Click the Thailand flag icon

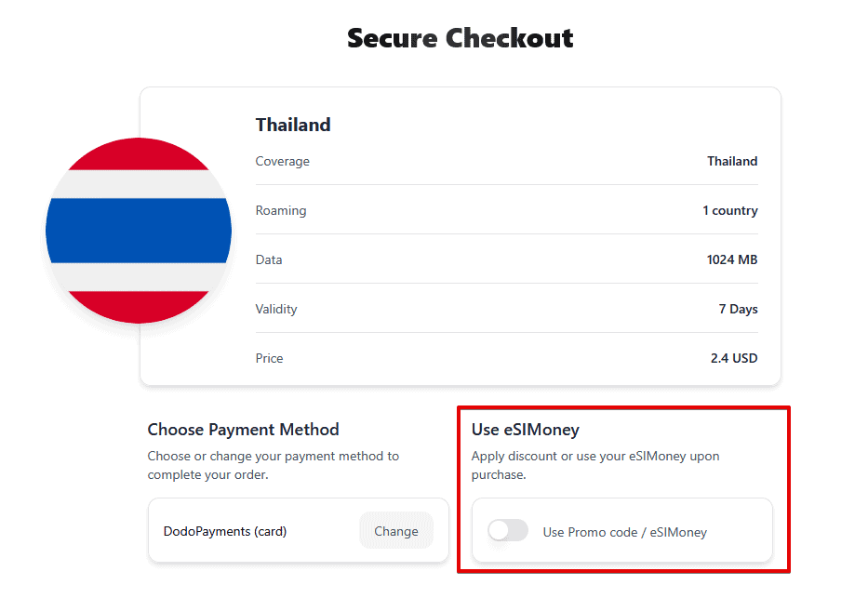[x=139, y=231]
